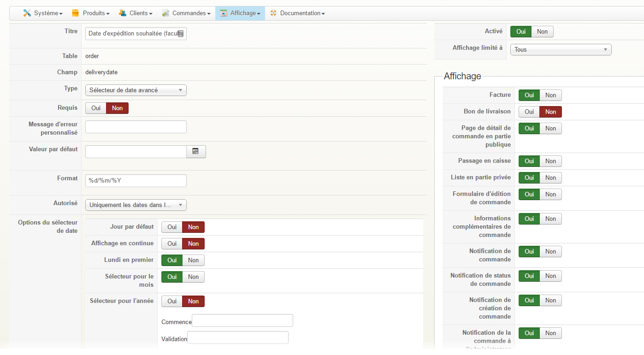Click the Validation input field
This screenshot has width=644, height=355.
tap(238, 337)
